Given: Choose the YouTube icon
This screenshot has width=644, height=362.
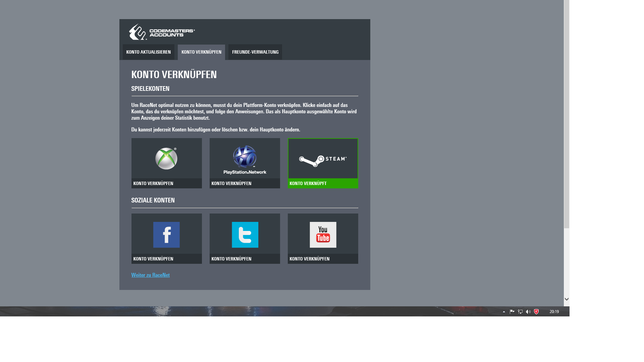Looking at the screenshot, I should coord(323,235).
